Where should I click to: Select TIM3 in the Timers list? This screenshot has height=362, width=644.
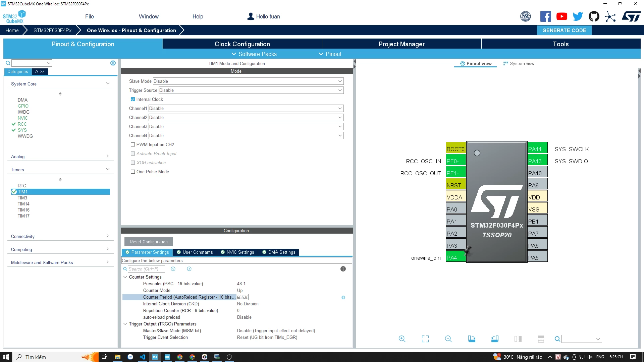point(22,198)
